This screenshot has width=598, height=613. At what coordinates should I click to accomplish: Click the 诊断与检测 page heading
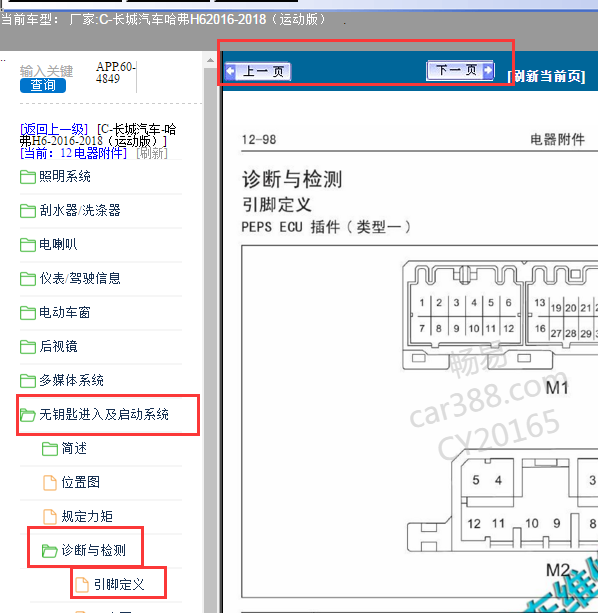point(292,179)
